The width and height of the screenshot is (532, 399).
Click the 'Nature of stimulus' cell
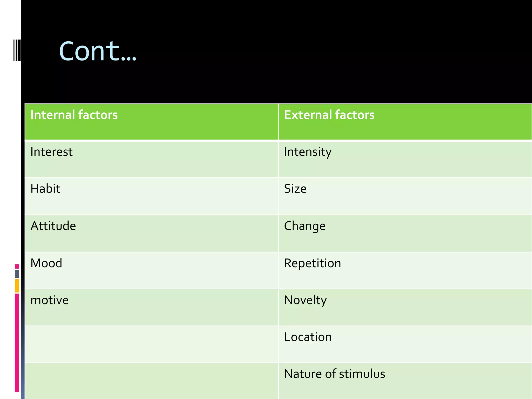pos(405,381)
